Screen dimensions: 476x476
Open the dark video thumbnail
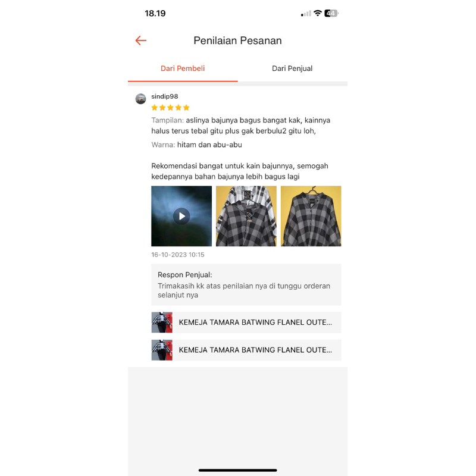click(x=181, y=216)
